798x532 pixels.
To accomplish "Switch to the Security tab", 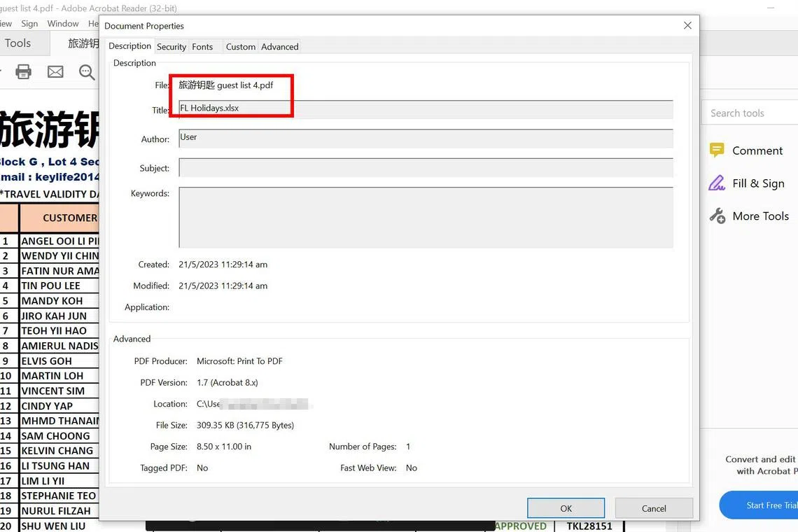I will pyautogui.click(x=171, y=47).
